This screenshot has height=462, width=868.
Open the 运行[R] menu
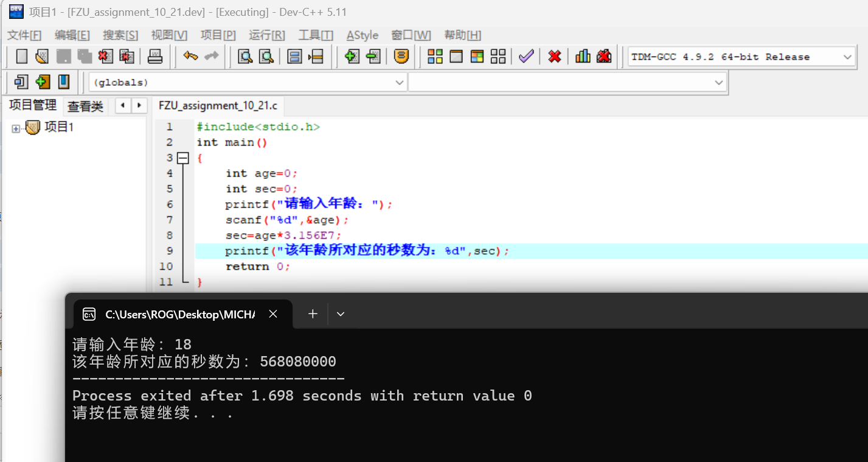pyautogui.click(x=267, y=35)
